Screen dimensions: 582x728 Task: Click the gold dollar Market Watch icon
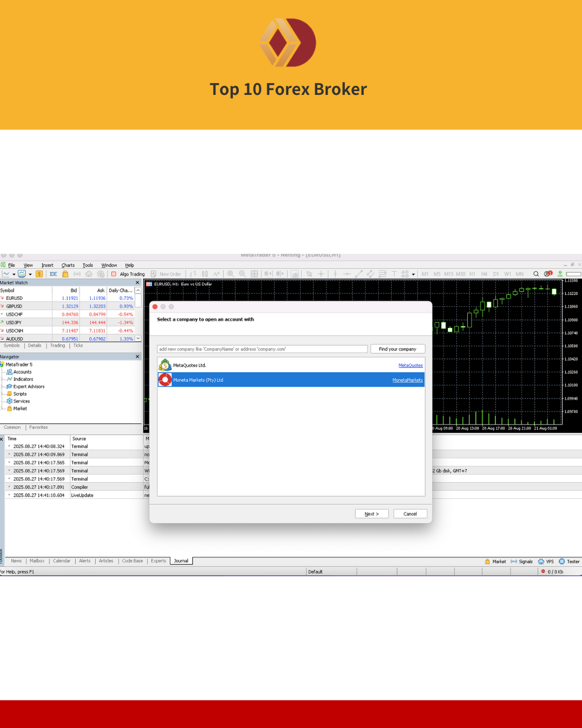click(x=39, y=274)
